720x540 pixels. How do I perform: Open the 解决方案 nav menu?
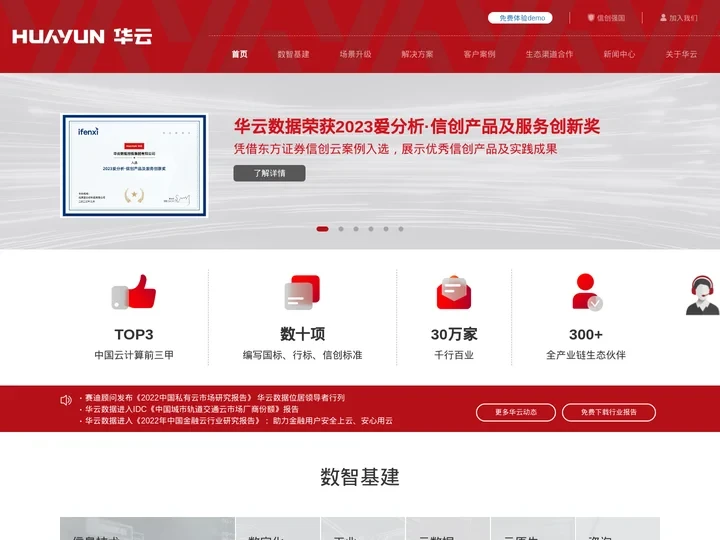click(x=417, y=54)
